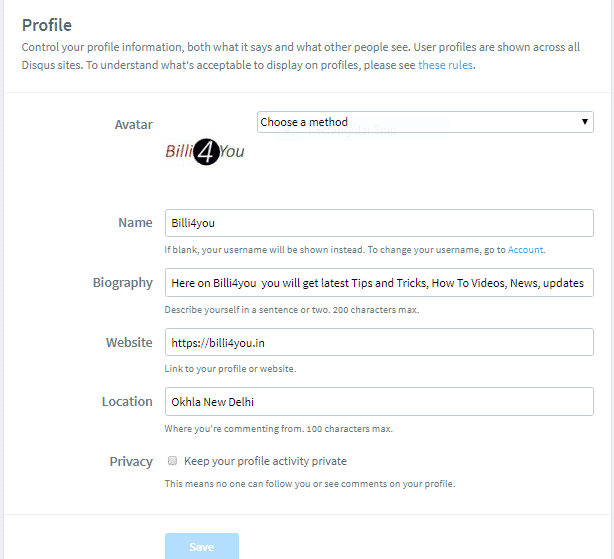Screen dimensions: 614x559
Task: Tick the 'Keep your profile activity private' checkbox
Action: (172, 461)
